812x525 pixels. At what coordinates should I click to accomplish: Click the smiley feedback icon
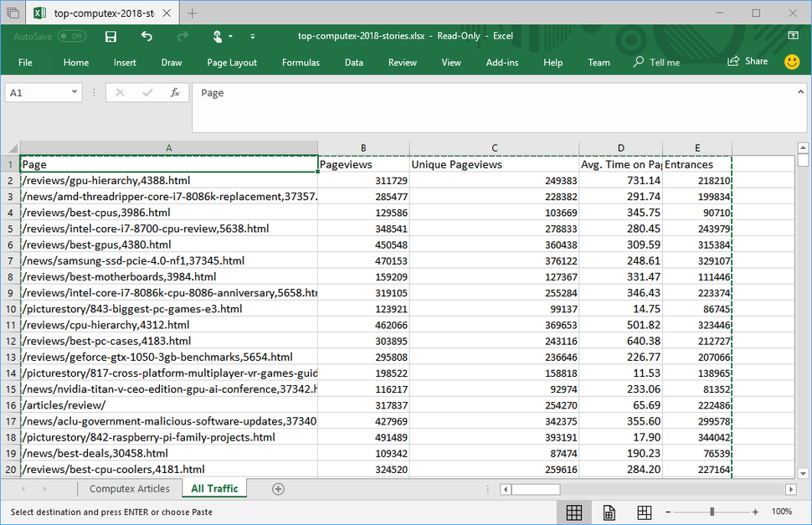click(792, 61)
